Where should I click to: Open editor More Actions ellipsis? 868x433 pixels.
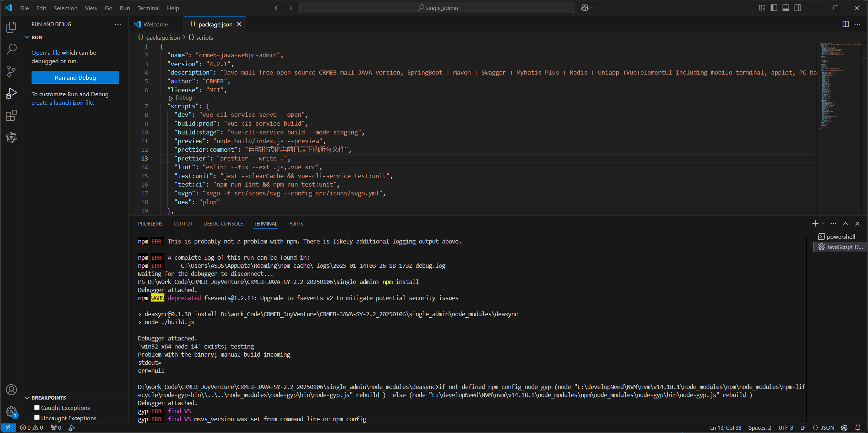tap(857, 24)
